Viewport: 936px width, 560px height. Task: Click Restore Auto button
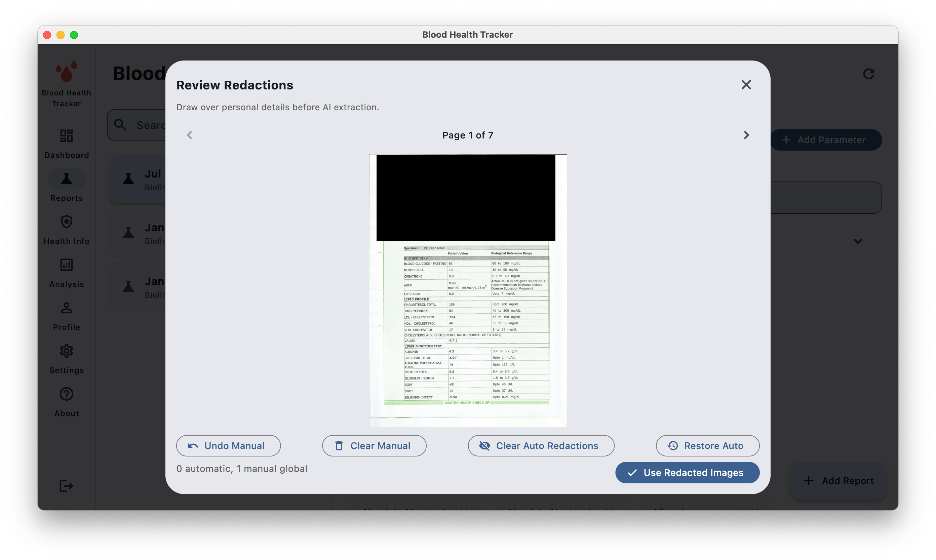(x=707, y=446)
